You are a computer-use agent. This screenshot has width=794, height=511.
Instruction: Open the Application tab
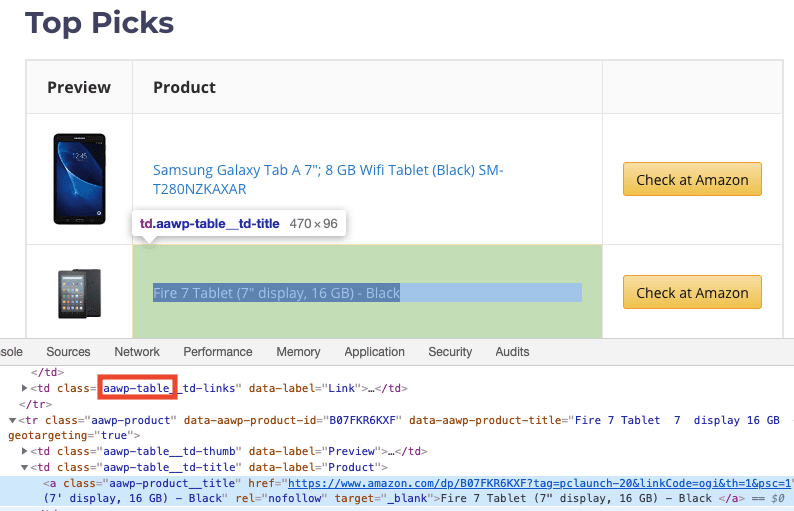coord(374,352)
